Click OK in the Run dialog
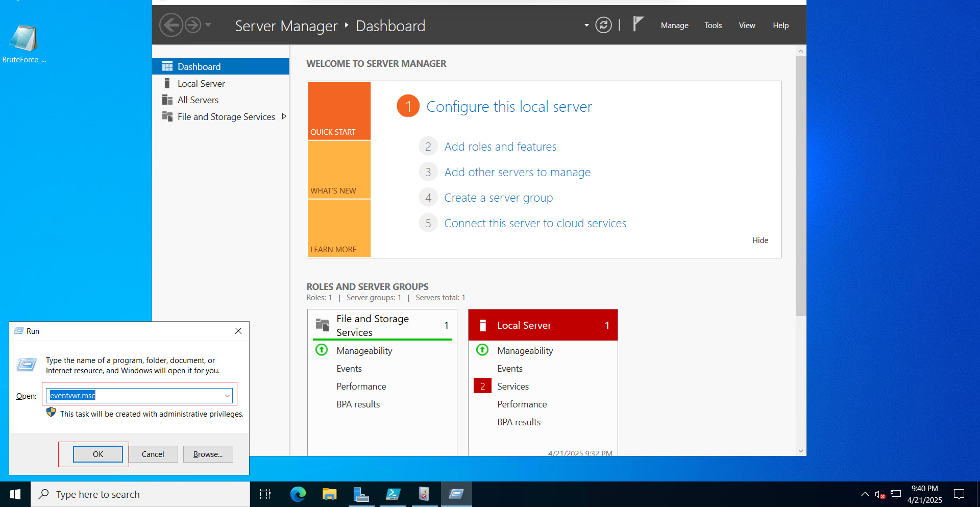This screenshot has width=980, height=507. click(x=98, y=454)
